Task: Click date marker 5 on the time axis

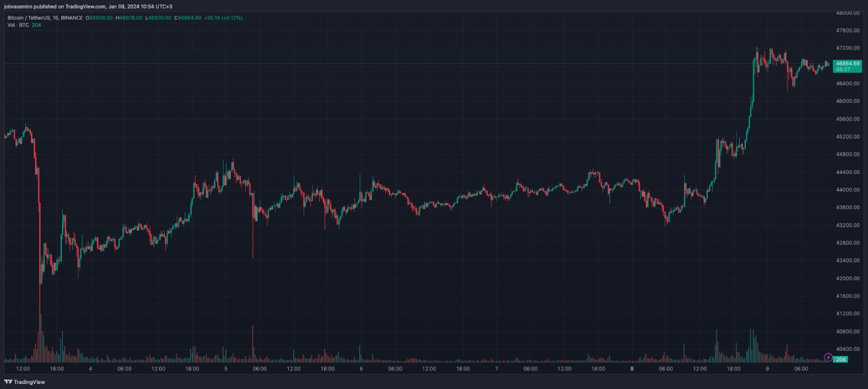Action: coord(226,368)
